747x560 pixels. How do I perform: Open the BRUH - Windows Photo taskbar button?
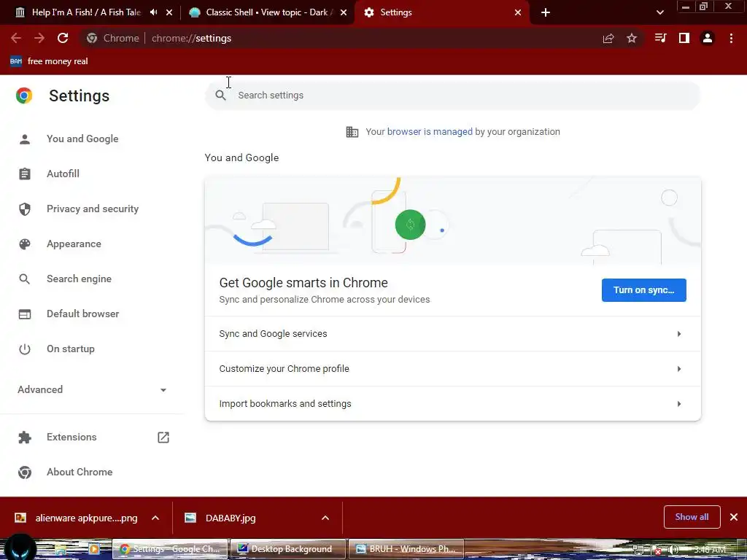pos(406,549)
